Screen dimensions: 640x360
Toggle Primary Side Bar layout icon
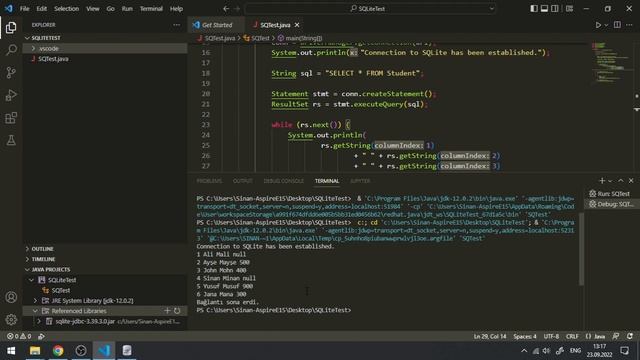[534, 9]
